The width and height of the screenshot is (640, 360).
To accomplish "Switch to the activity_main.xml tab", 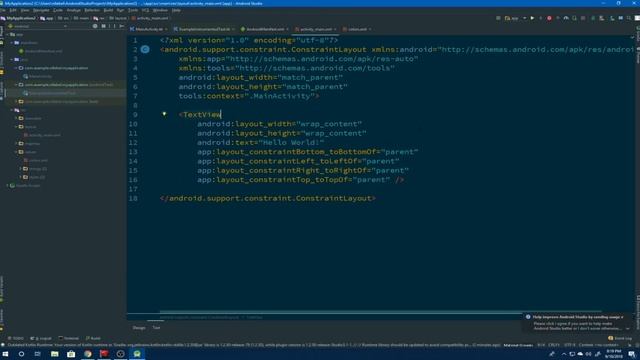I will coord(315,29).
